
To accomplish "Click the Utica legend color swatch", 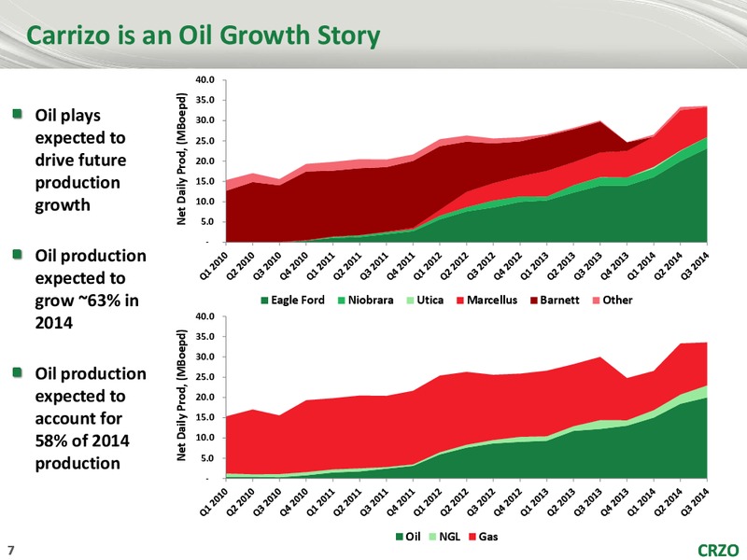I will click(x=410, y=301).
